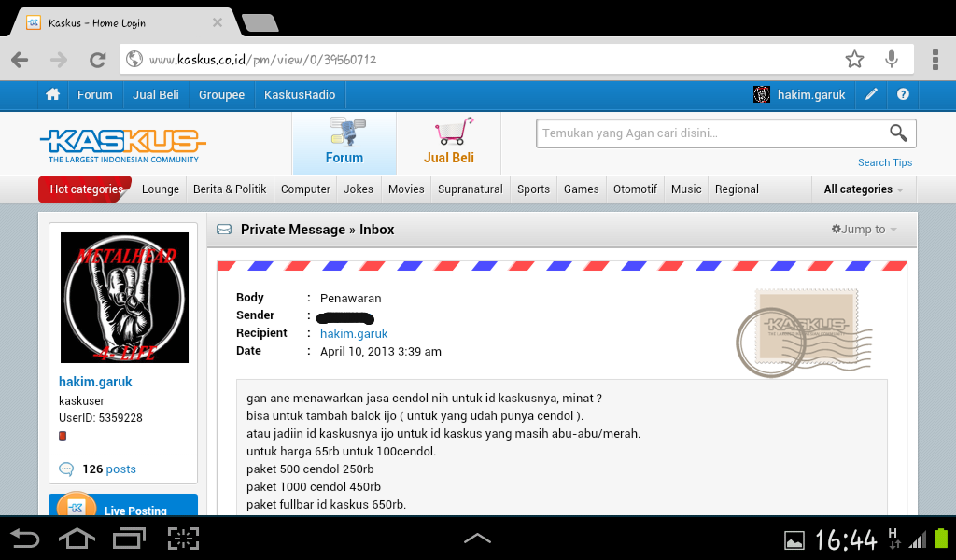Open the browser overflow menu dots
956x560 pixels.
935,60
